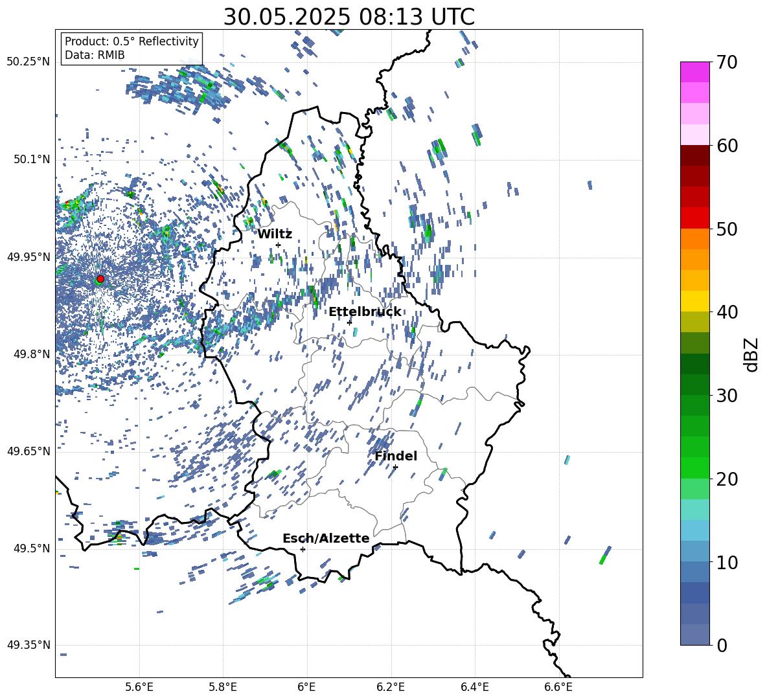Click the 70 dBZ colorbar tick label

pos(727,62)
